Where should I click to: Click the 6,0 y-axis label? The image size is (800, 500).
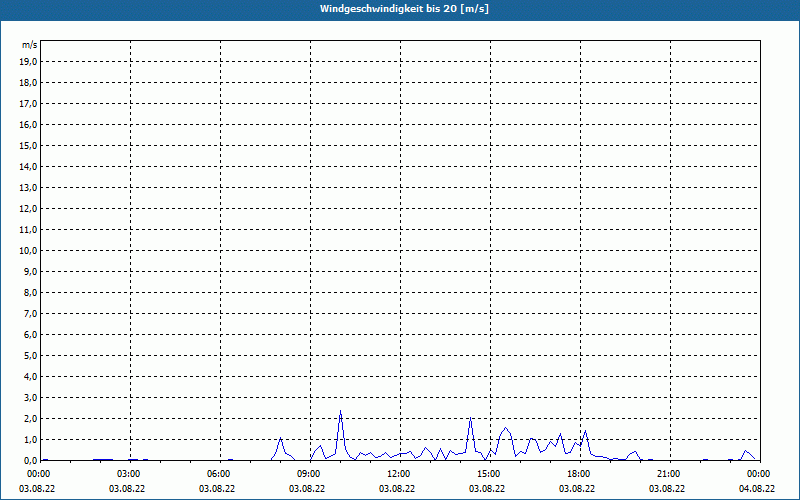click(30, 334)
